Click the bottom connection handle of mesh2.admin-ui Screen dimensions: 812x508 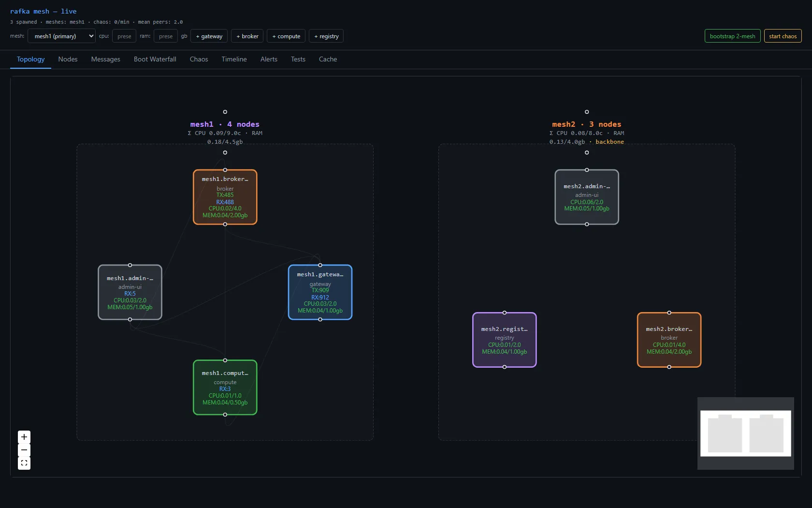(587, 224)
